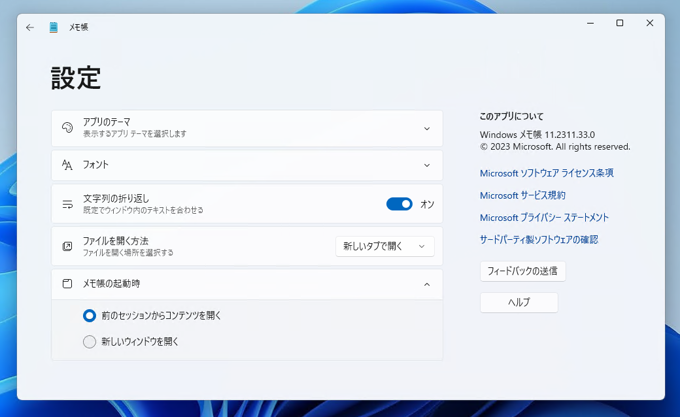
Task: Click ファイルを開く場所を選択する description
Action: click(128, 252)
